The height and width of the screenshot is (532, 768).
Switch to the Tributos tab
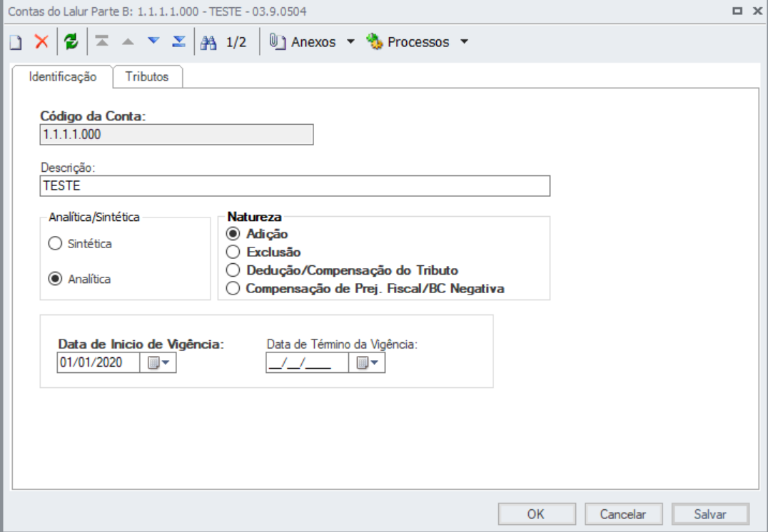(x=147, y=76)
